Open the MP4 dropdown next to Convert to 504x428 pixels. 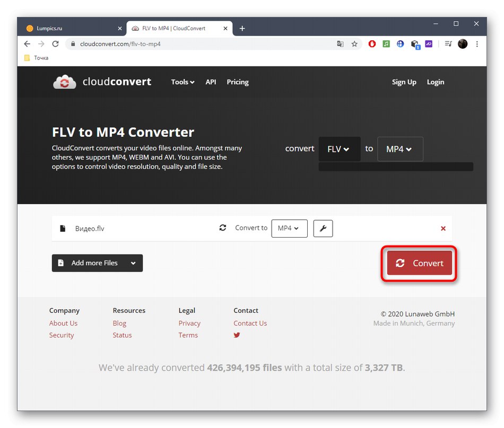pyautogui.click(x=289, y=229)
